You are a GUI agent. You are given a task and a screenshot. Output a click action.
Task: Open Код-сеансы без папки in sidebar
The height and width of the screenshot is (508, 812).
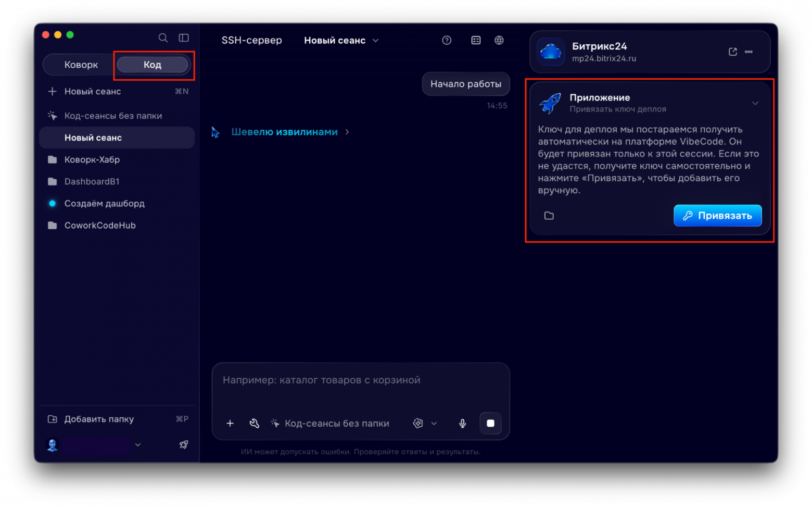tap(117, 116)
